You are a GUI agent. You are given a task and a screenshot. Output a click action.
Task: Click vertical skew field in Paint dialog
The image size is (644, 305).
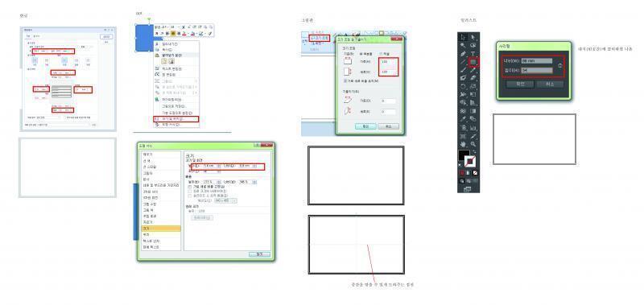pos(388,112)
